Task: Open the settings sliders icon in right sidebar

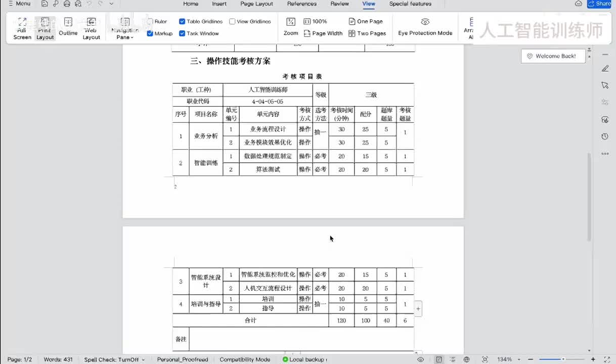Action: click(605, 102)
